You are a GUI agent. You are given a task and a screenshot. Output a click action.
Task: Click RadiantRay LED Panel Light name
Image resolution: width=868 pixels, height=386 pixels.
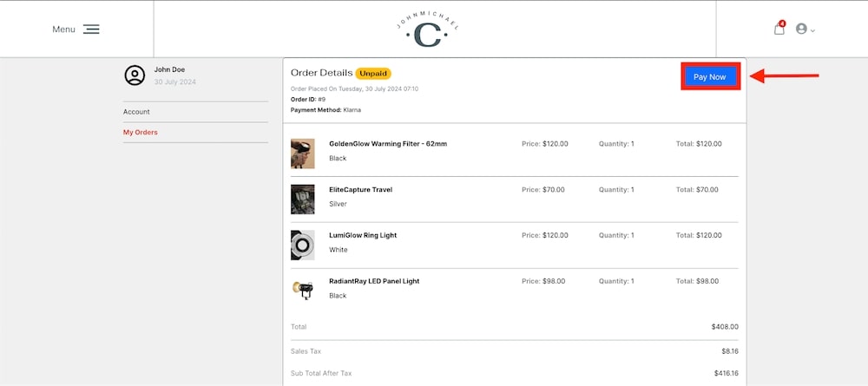374,281
